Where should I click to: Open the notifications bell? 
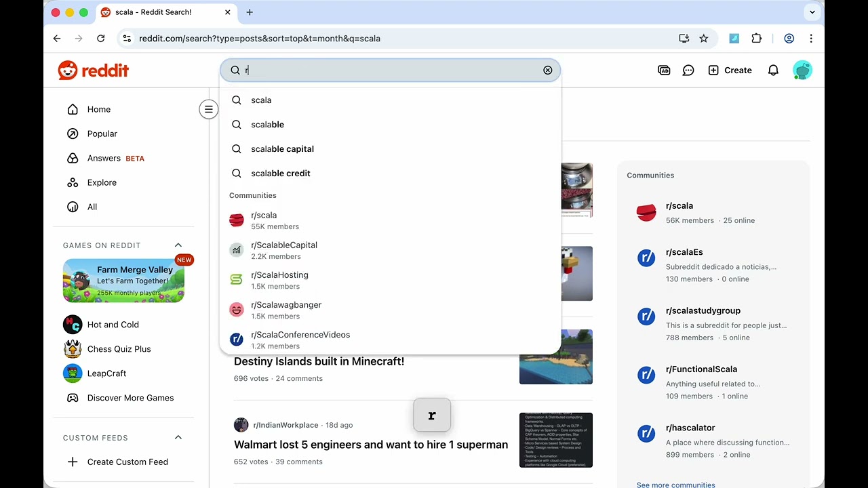pyautogui.click(x=773, y=70)
